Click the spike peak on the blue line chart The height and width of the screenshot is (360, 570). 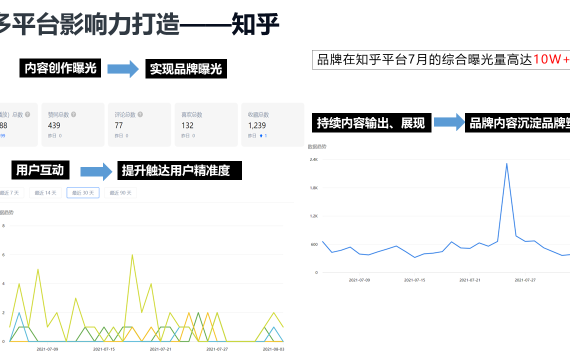pos(507,164)
